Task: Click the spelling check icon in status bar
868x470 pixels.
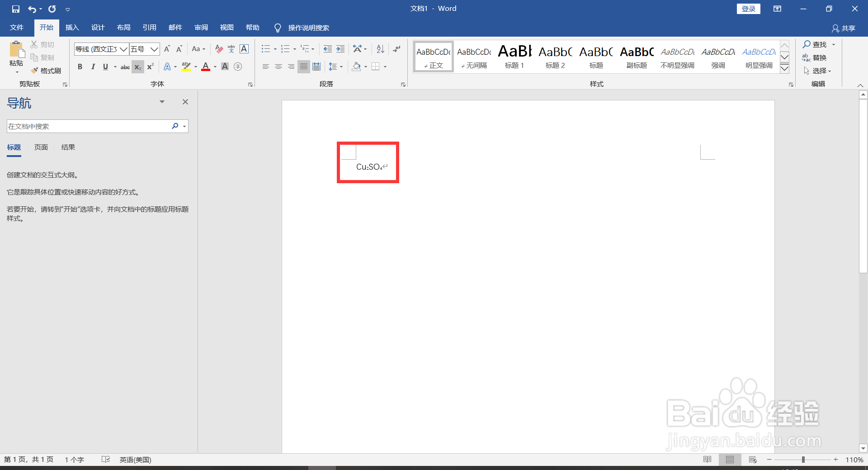Action: click(106, 460)
